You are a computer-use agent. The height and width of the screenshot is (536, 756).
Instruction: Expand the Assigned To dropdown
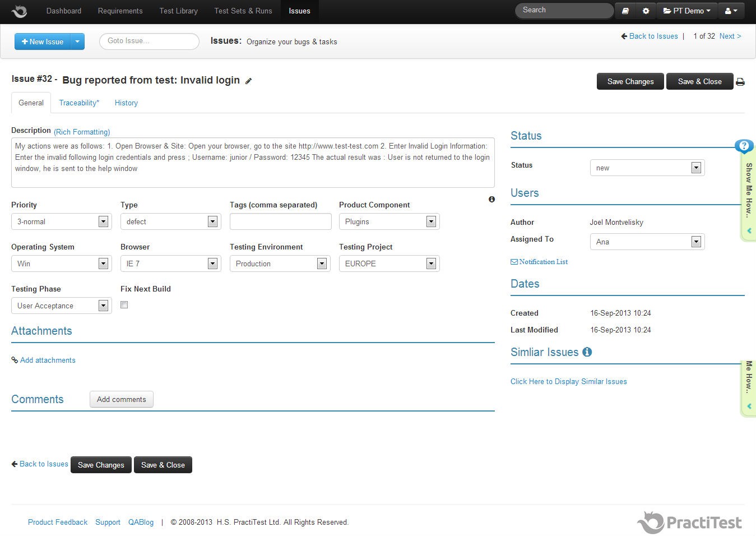[695, 242]
